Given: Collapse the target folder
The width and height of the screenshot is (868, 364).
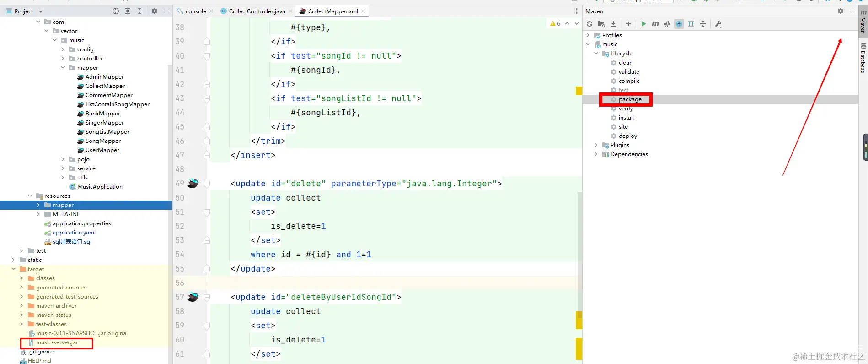Looking at the screenshot, I should click(13, 269).
